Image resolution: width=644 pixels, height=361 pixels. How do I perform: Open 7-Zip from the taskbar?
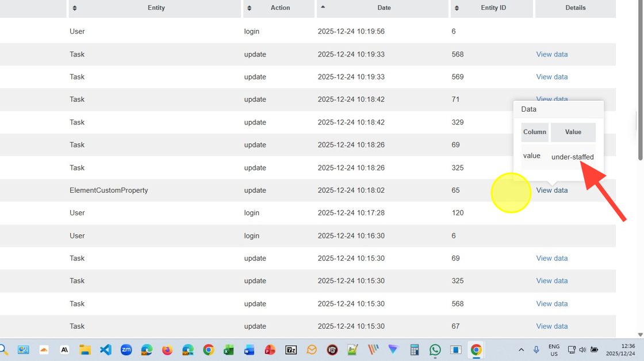(291, 349)
